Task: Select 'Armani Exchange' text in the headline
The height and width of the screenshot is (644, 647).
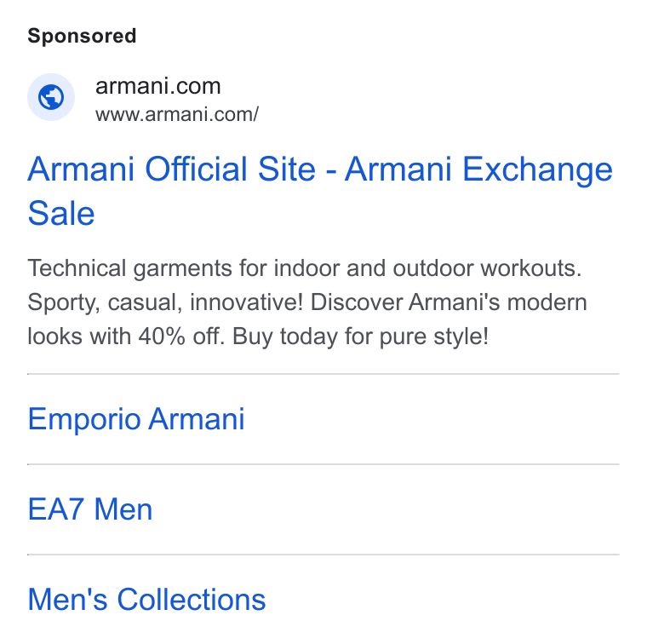Action: click(478, 170)
